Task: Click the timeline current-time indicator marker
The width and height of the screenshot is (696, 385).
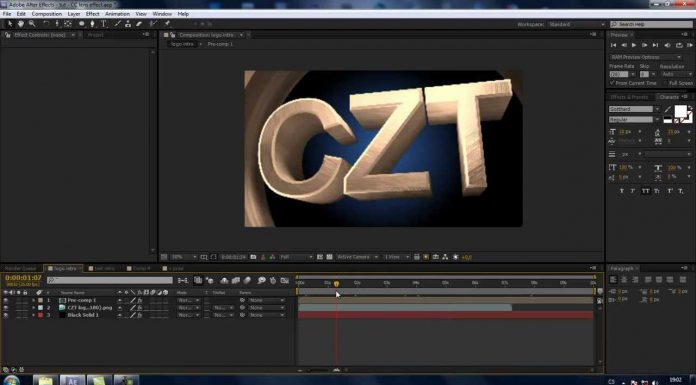Action: click(x=336, y=284)
